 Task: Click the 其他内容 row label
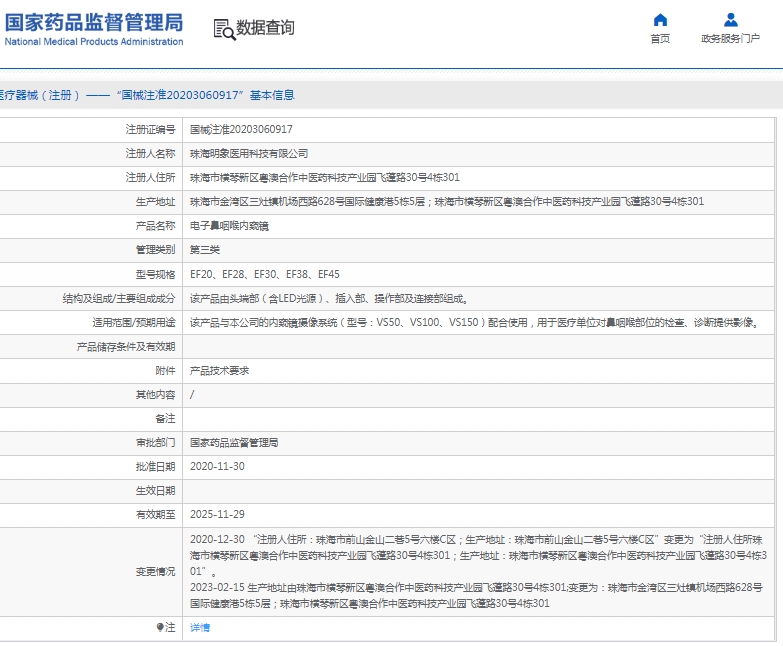coord(155,395)
